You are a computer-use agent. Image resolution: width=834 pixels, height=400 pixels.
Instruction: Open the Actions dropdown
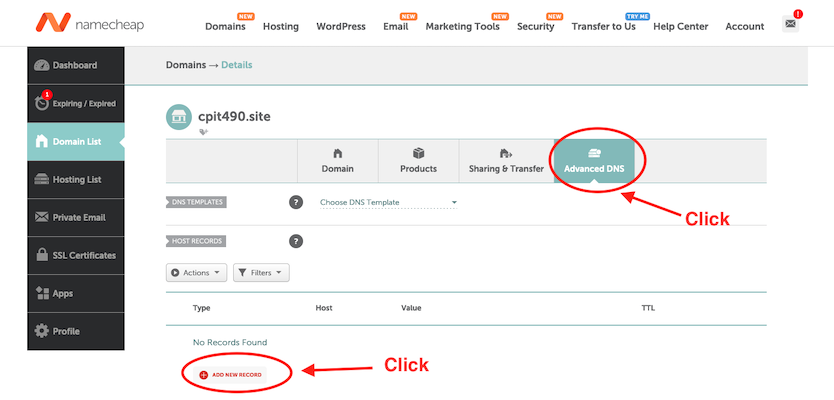click(x=196, y=272)
